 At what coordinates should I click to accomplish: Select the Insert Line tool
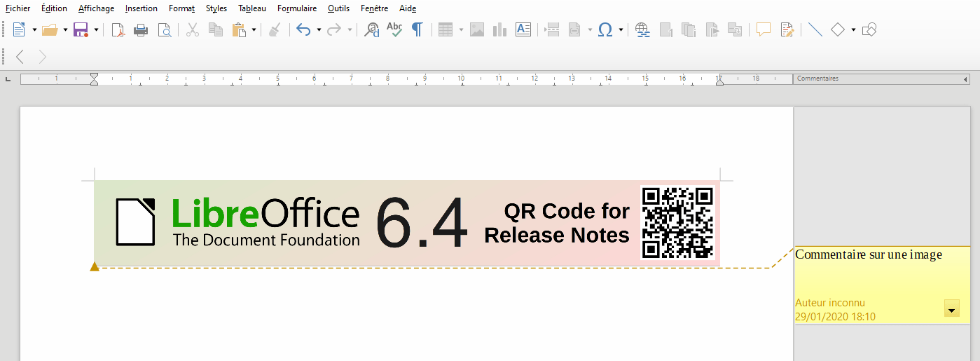[x=815, y=29]
